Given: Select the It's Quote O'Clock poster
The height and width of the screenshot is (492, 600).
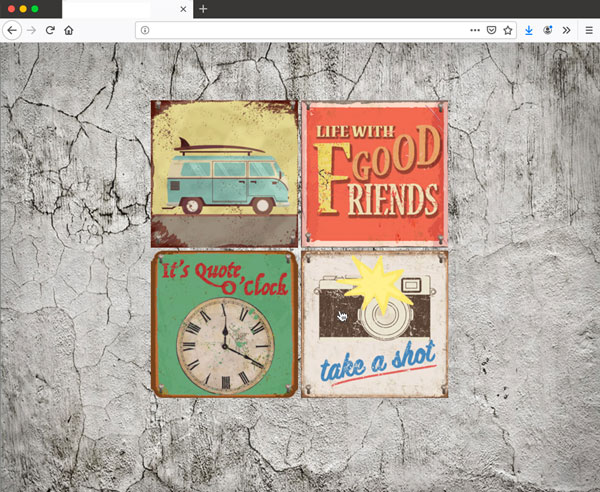Looking at the screenshot, I should 224,325.
